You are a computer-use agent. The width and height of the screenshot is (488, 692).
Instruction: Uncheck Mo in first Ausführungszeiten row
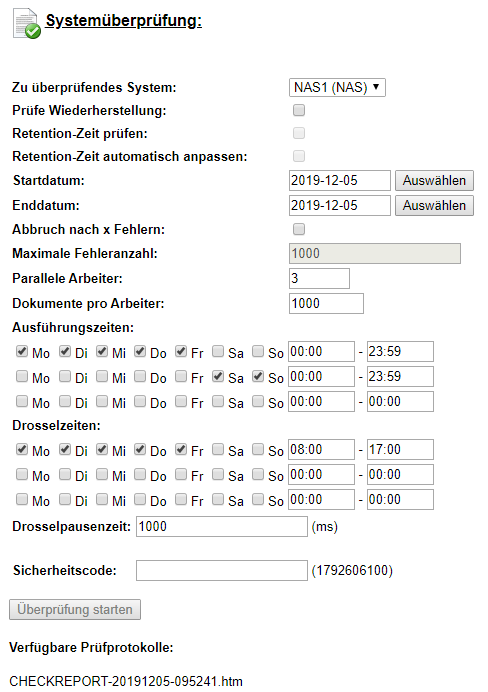[x=22, y=351]
